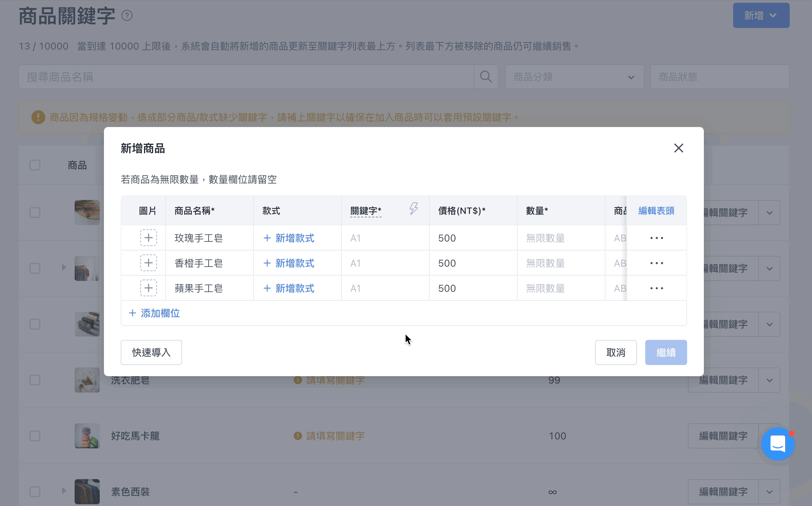The width and height of the screenshot is (812, 506).
Task: Add image for 玫瑰手工皂 row
Action: (x=149, y=238)
